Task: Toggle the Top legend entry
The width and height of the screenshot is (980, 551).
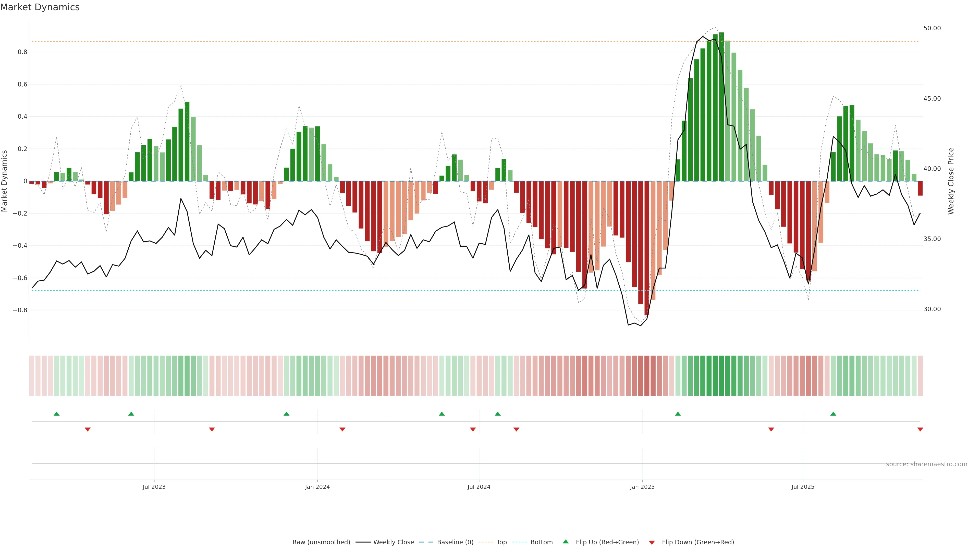Action: click(501, 542)
